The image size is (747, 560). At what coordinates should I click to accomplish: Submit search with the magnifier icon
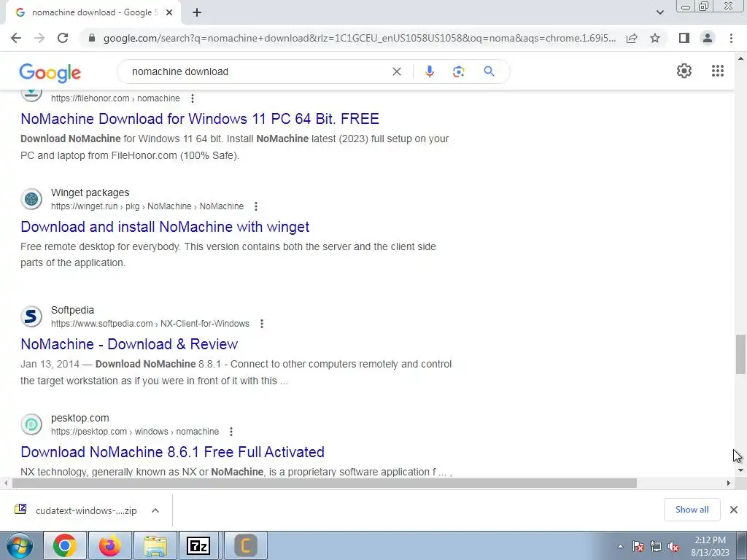489,71
